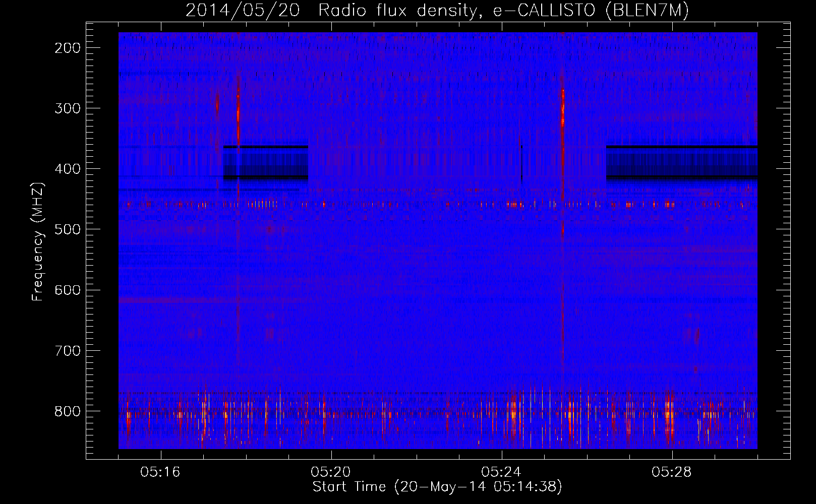The width and height of the screenshot is (816, 504).
Task: Click the 'Frequency (MHZ)' axis title
Action: point(38,241)
